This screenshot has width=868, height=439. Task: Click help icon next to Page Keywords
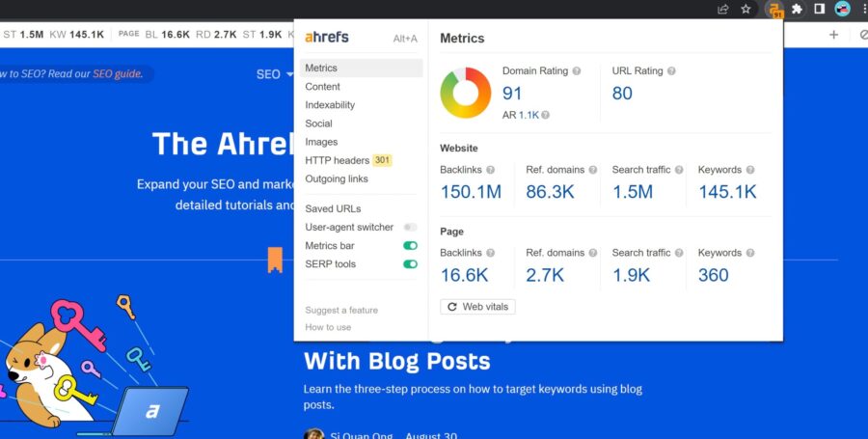pyautogui.click(x=750, y=253)
